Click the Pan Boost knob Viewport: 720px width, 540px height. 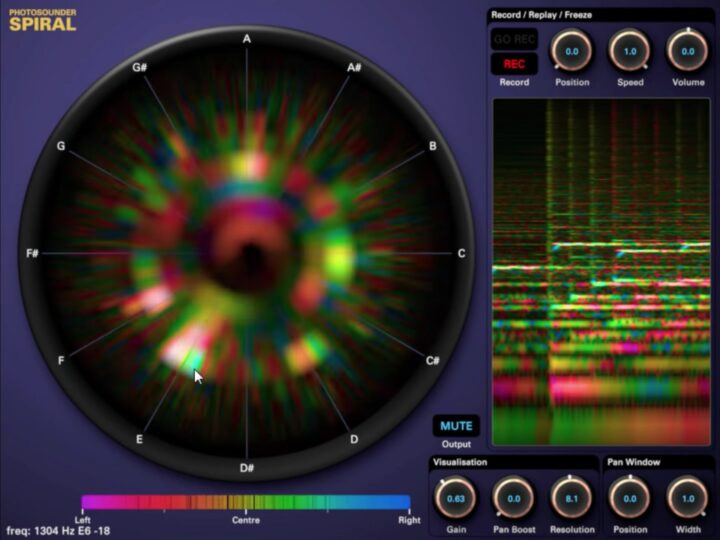[514, 498]
